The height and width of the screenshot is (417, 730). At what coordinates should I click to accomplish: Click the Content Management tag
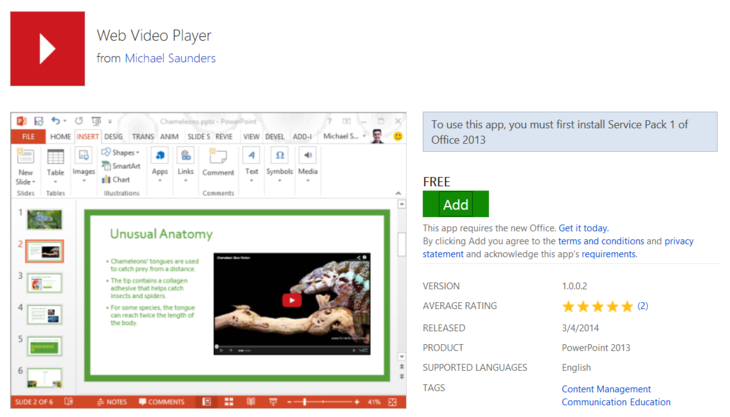606,389
